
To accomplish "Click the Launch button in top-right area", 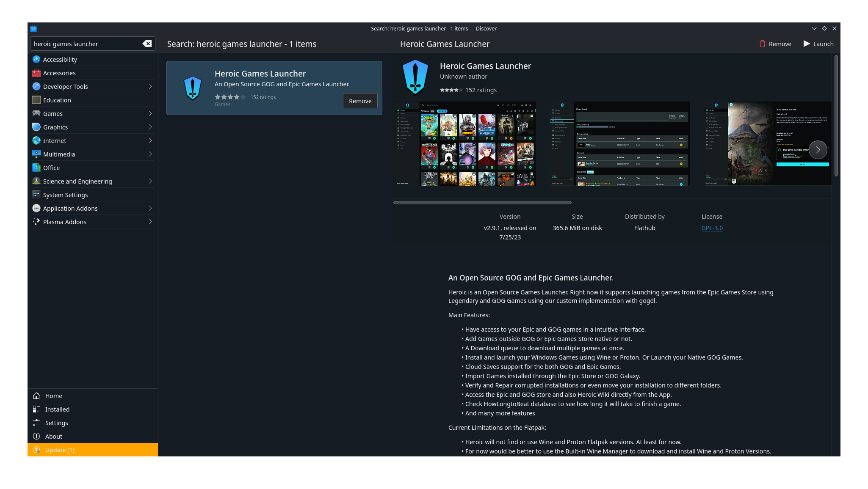I will [x=818, y=44].
